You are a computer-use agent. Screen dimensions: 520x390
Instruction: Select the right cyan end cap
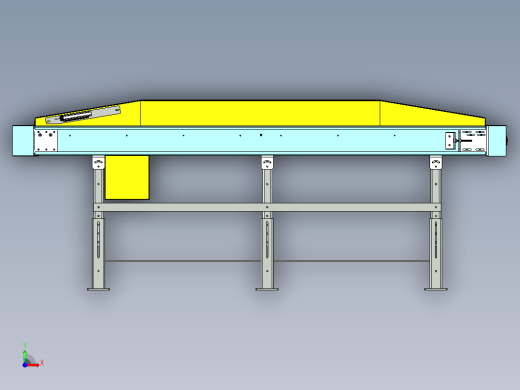[497, 141]
